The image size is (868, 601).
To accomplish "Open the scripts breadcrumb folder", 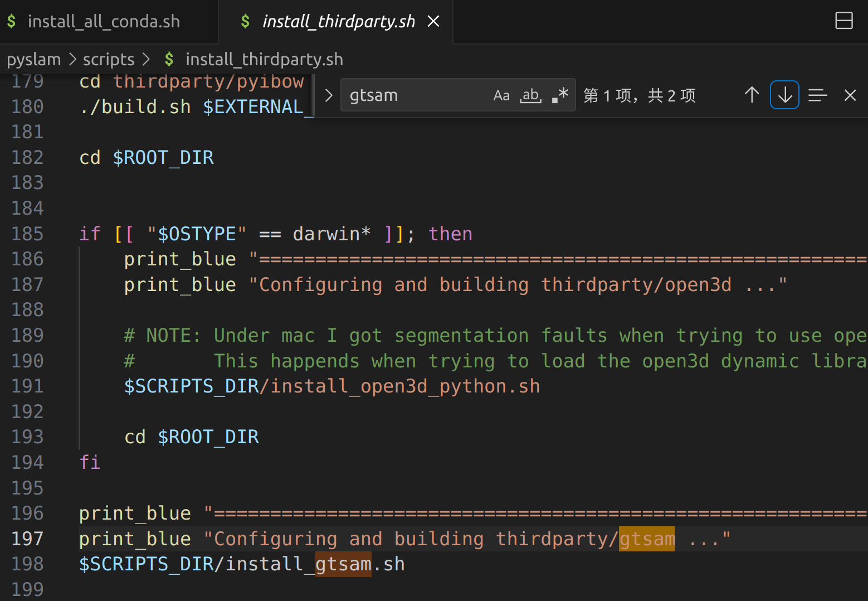I will pyautogui.click(x=109, y=59).
